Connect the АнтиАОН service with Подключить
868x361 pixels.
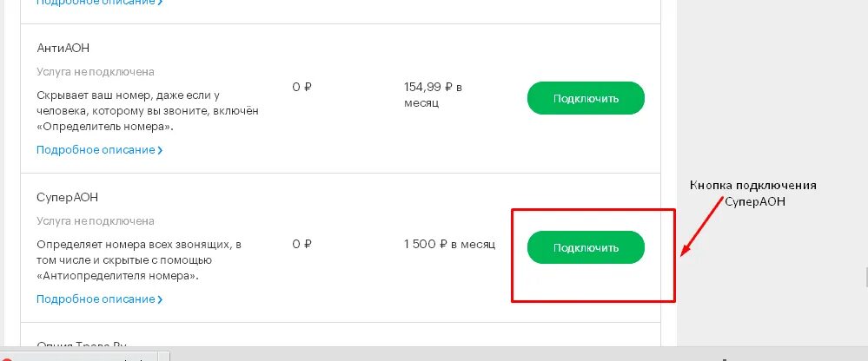point(586,98)
